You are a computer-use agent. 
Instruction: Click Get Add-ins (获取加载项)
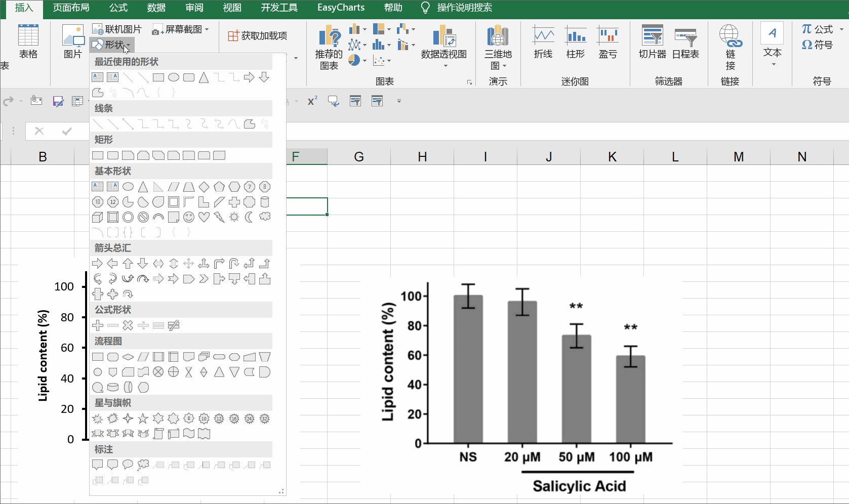click(258, 35)
